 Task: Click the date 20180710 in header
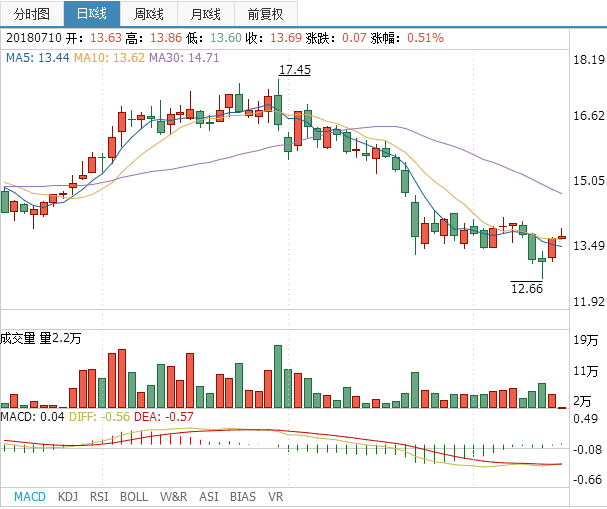point(34,38)
